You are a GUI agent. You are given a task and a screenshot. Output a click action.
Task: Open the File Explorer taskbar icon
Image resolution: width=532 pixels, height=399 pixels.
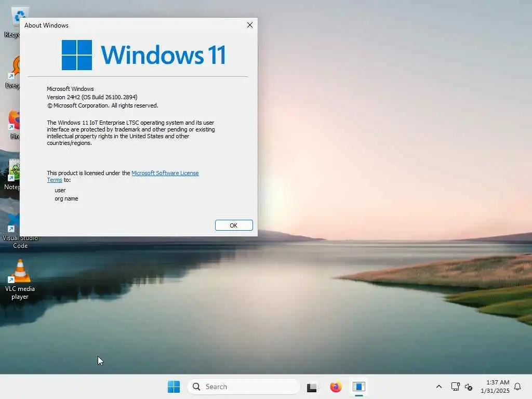[312, 387]
